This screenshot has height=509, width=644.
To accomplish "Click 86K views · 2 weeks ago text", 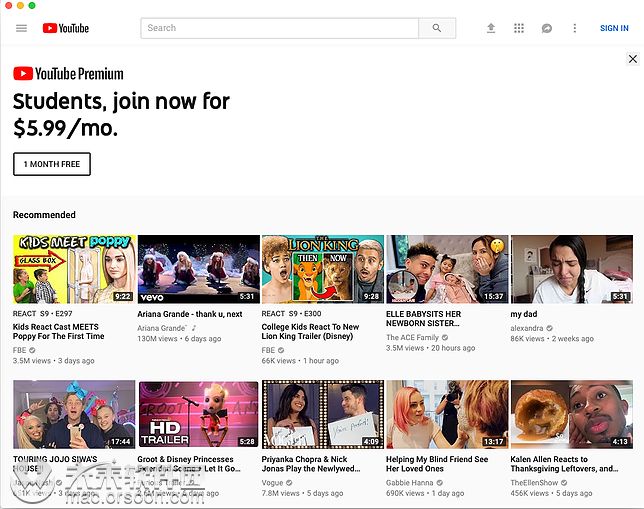I will (552, 339).
